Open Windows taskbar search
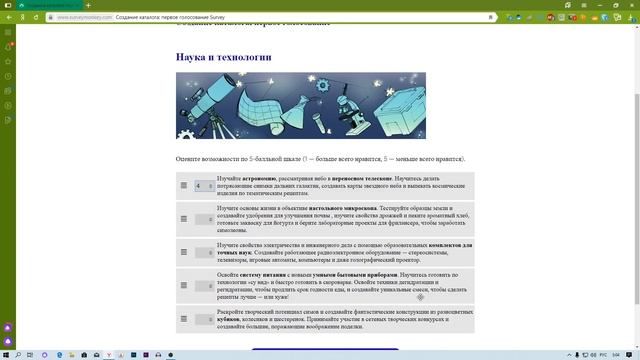This screenshot has width=640, height=360. click(18, 355)
